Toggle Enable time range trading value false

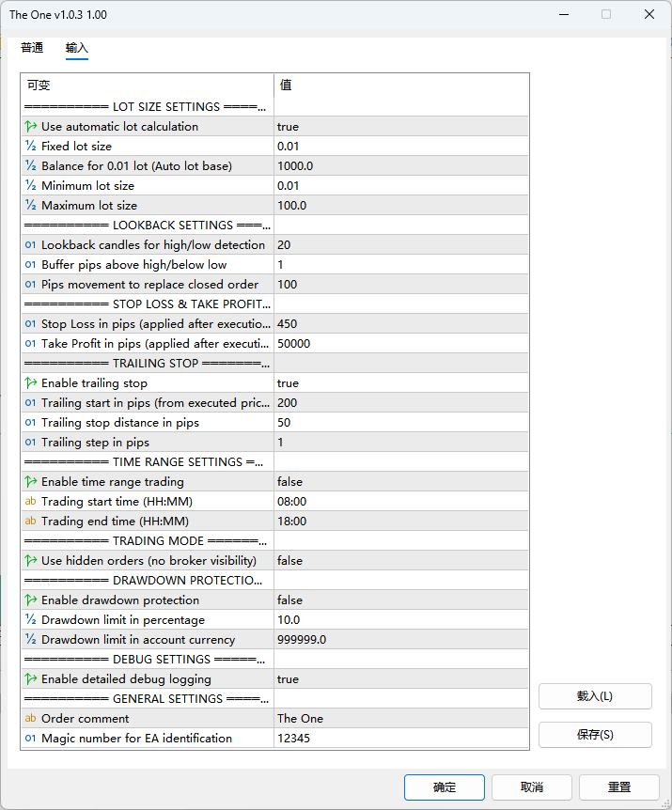(289, 482)
